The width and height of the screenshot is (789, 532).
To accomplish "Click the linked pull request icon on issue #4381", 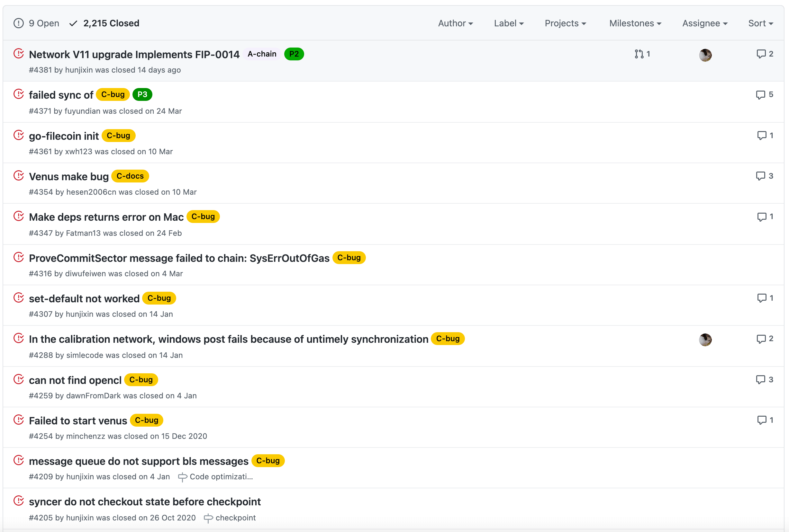I will [639, 54].
